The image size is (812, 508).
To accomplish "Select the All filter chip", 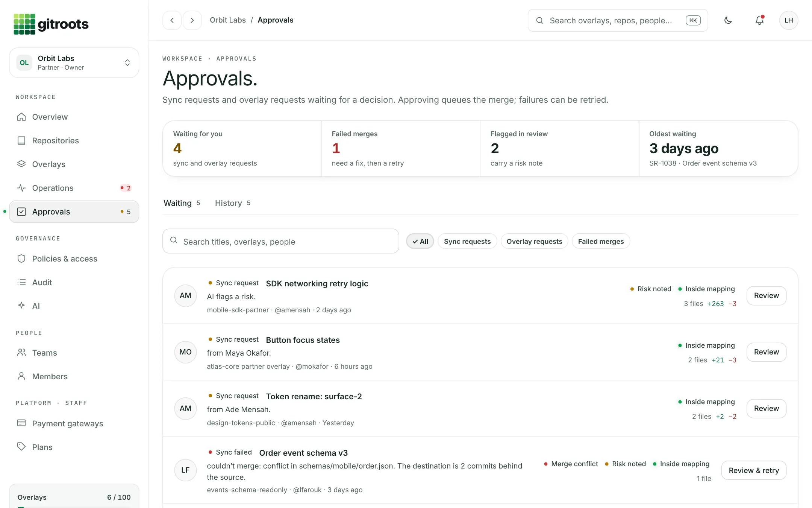I will pyautogui.click(x=420, y=242).
